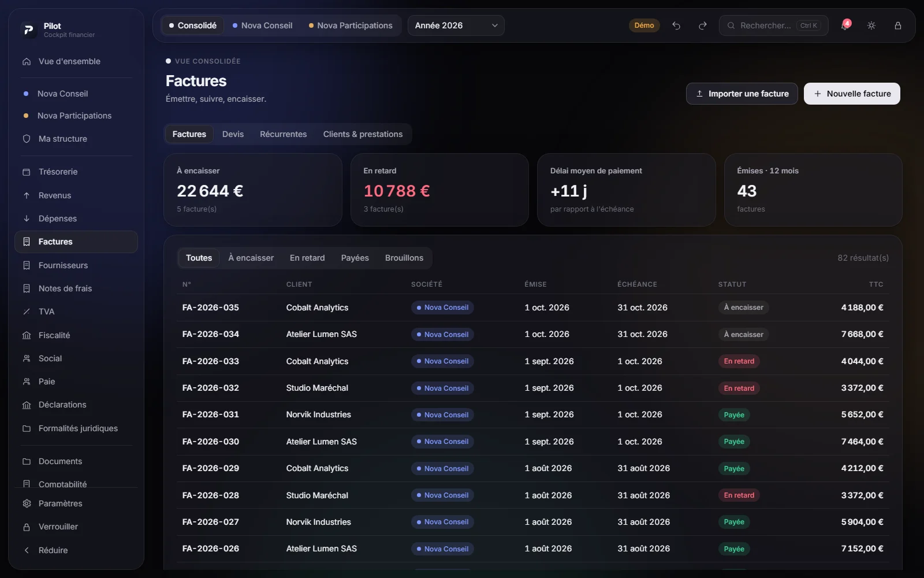Open invoice FA-2026-035 row
Viewport: 924px width, 578px height.
tap(532, 307)
